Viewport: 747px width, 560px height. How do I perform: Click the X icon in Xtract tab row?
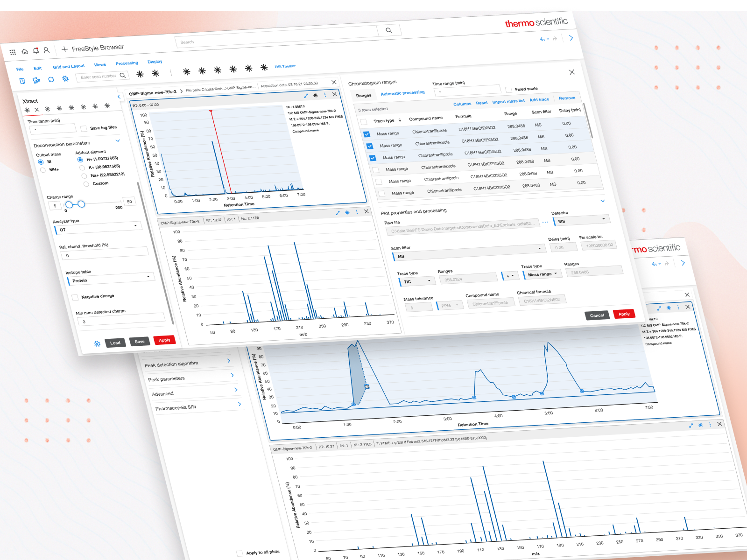click(x=37, y=110)
